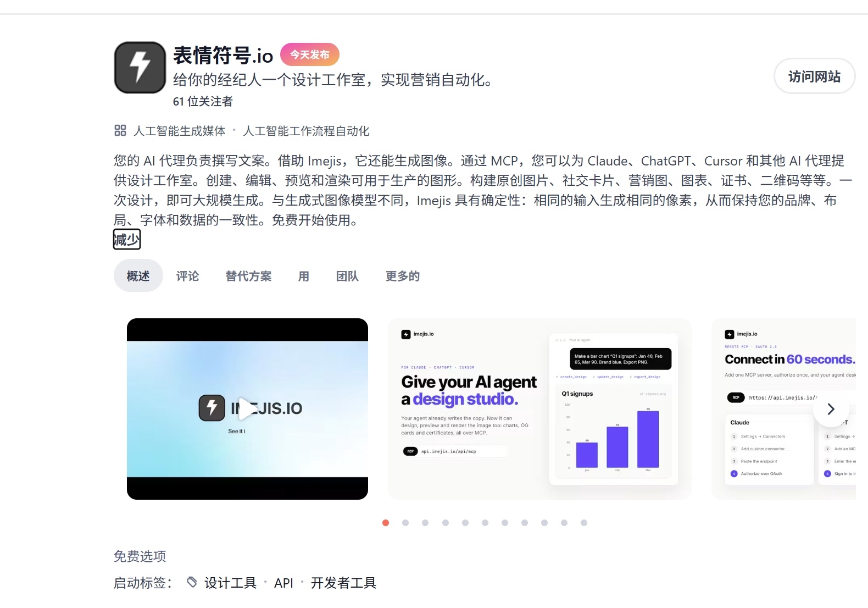Click the 启动标签 label

(x=143, y=583)
